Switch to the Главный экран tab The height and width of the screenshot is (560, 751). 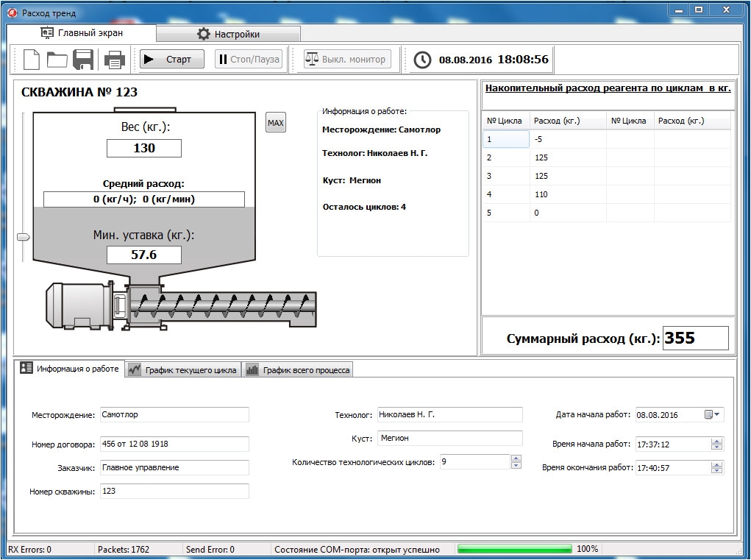[82, 33]
